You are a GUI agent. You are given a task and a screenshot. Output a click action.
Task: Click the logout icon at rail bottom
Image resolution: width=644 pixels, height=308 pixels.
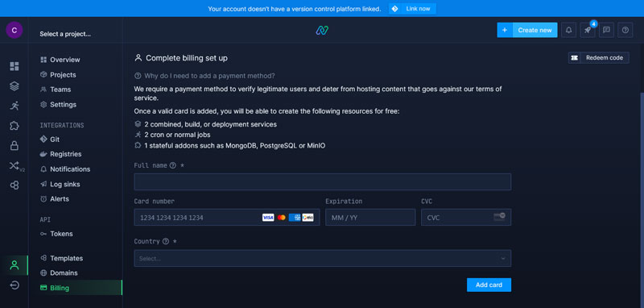[14, 285]
